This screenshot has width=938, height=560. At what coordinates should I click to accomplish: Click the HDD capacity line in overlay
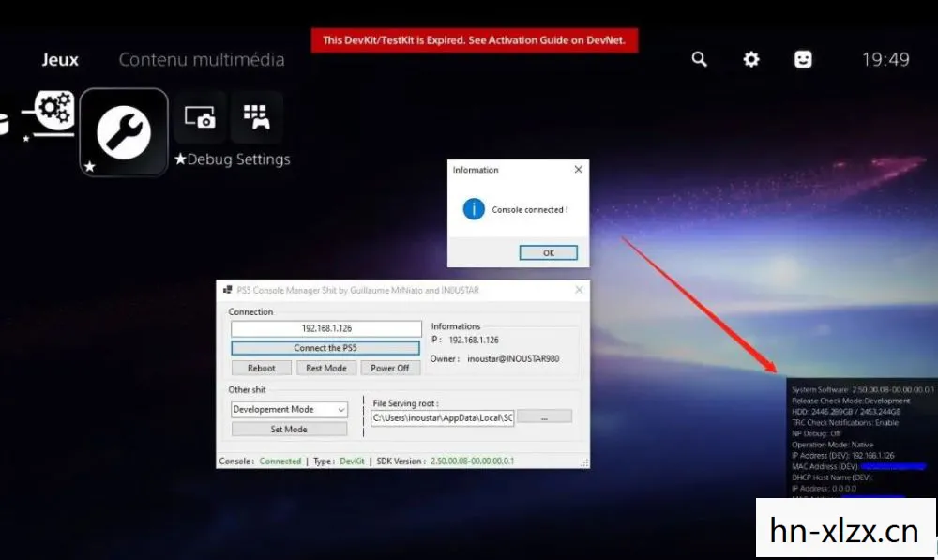[x=846, y=412]
